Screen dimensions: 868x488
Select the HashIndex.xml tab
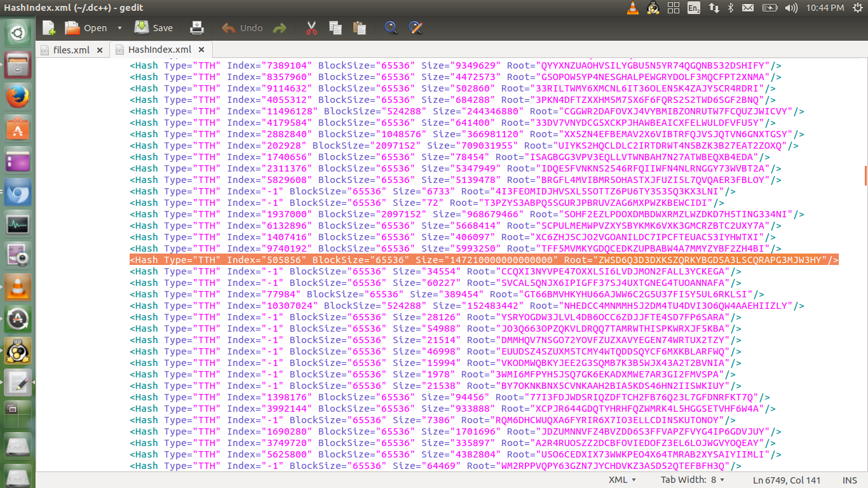[159, 50]
